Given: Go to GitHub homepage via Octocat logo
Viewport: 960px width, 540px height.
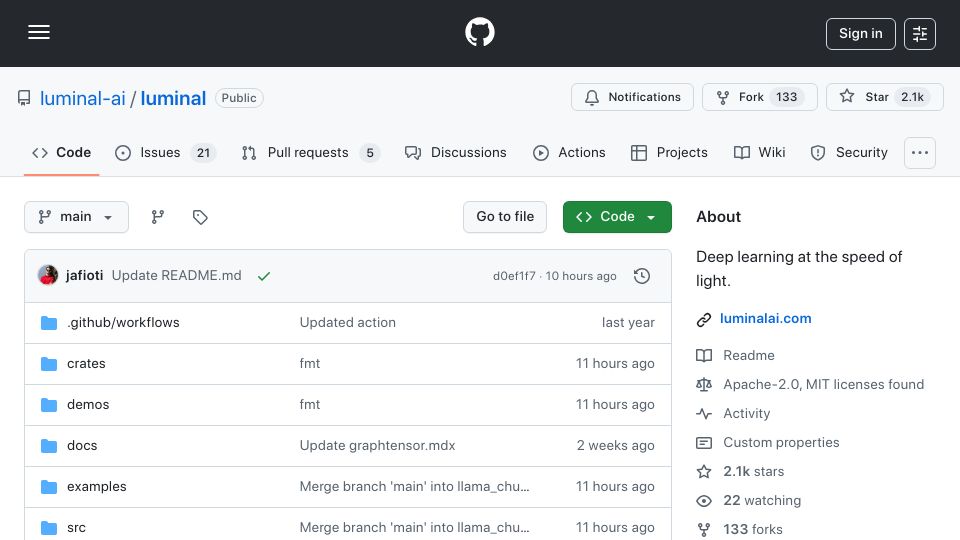Looking at the screenshot, I should coord(479,32).
